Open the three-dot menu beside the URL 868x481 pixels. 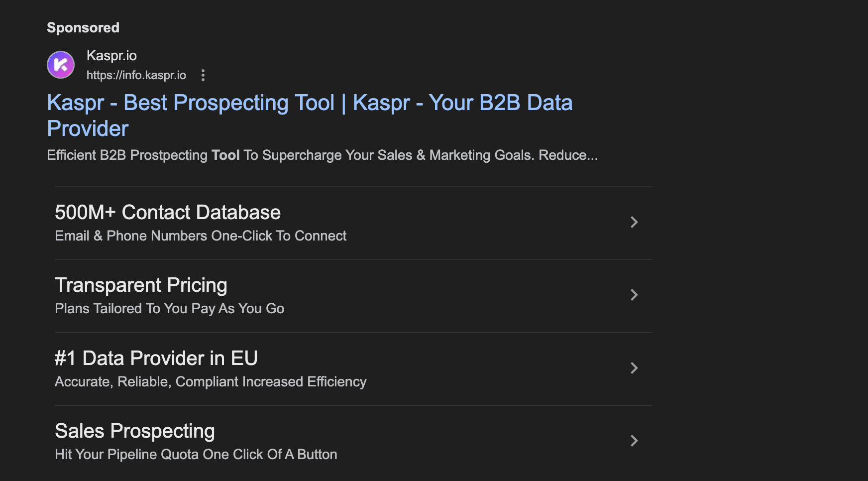[203, 75]
